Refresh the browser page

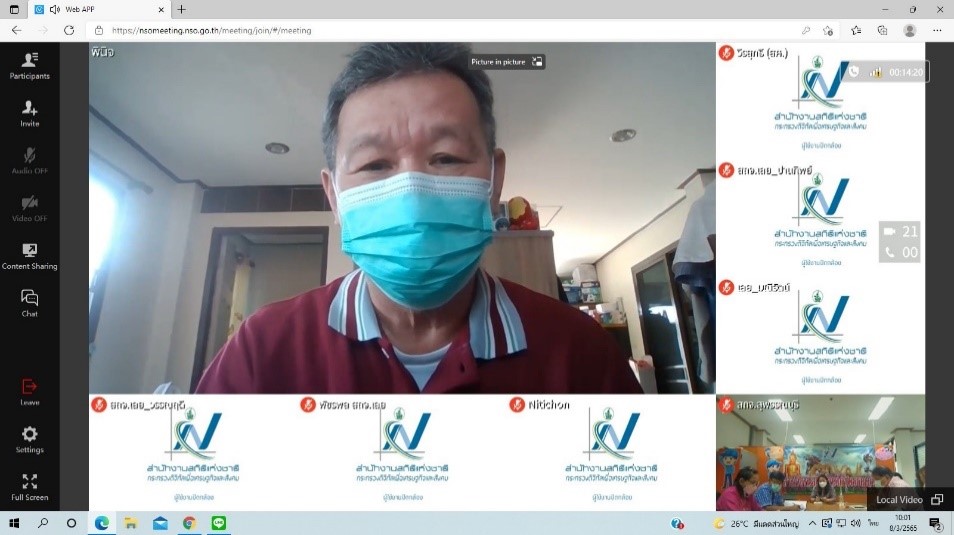(x=69, y=30)
